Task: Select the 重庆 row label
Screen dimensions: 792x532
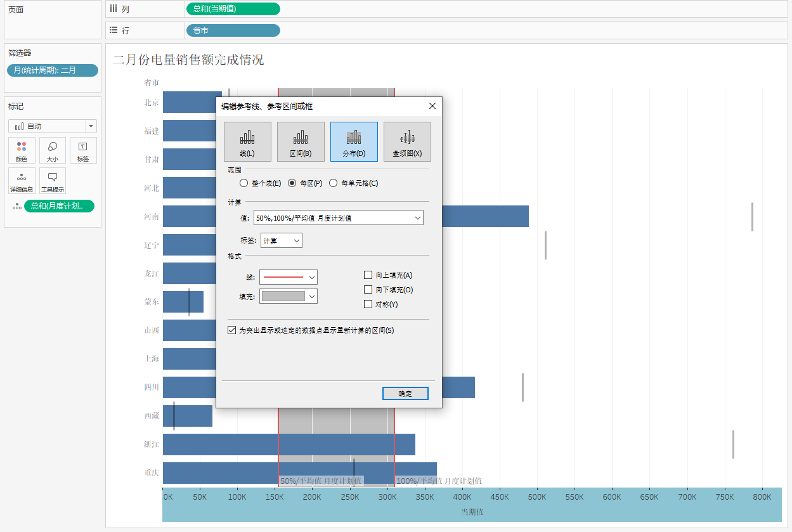Action: click(x=152, y=472)
